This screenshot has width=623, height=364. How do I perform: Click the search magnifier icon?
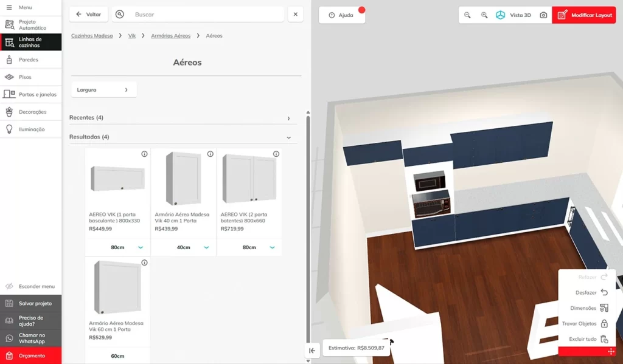click(120, 15)
